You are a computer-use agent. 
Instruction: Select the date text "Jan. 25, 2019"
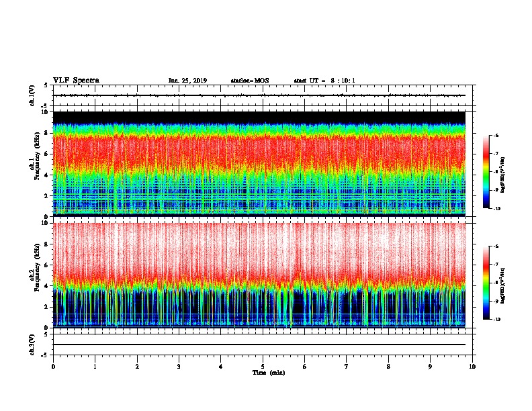tap(187, 81)
